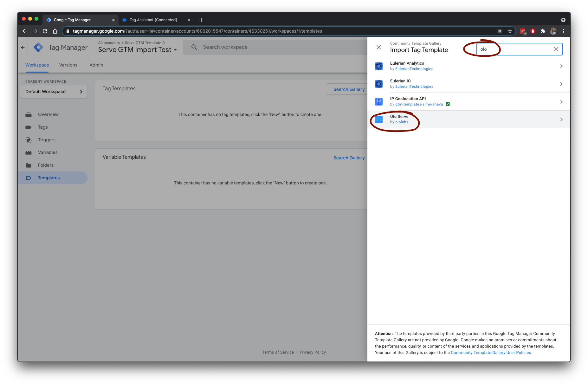This screenshot has width=588, height=385.
Task: Expand the Olo Serve row chevron
Action: (x=561, y=119)
